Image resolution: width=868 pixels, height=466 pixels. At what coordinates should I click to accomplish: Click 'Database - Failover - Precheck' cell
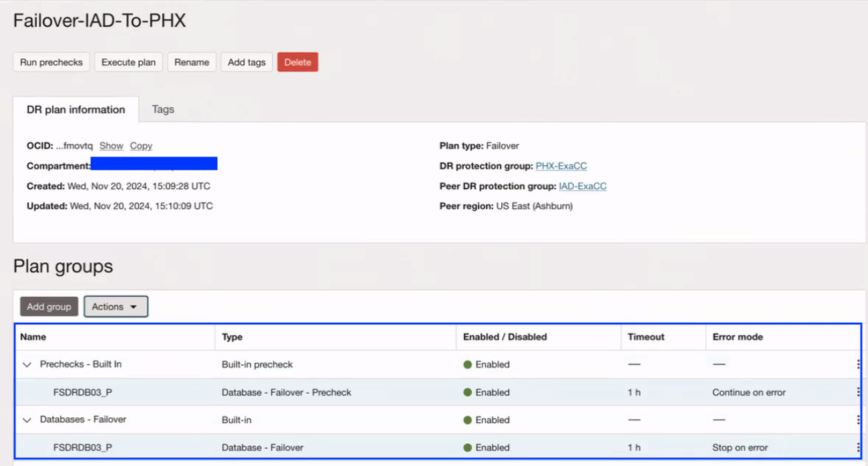[287, 392]
